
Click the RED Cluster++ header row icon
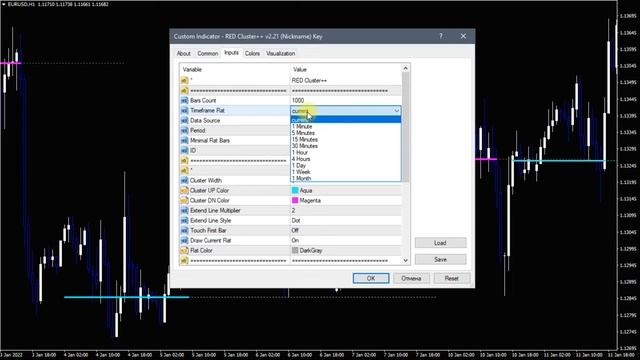[184, 80]
